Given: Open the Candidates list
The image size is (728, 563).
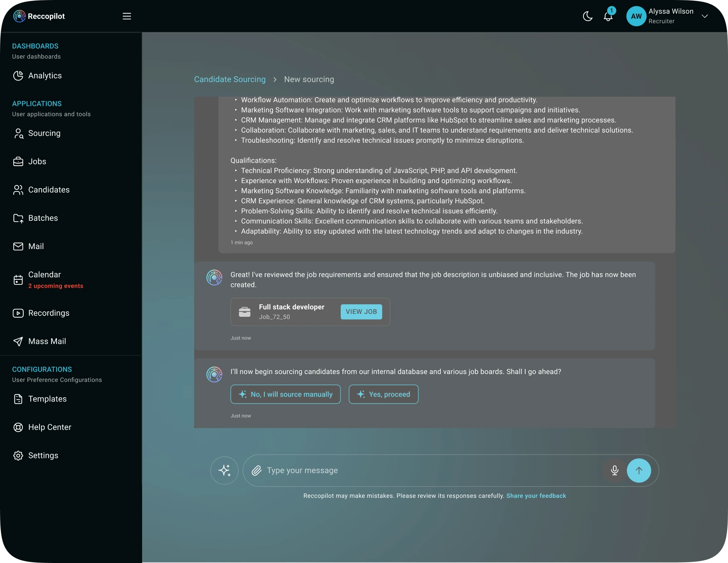Looking at the screenshot, I should pos(49,190).
